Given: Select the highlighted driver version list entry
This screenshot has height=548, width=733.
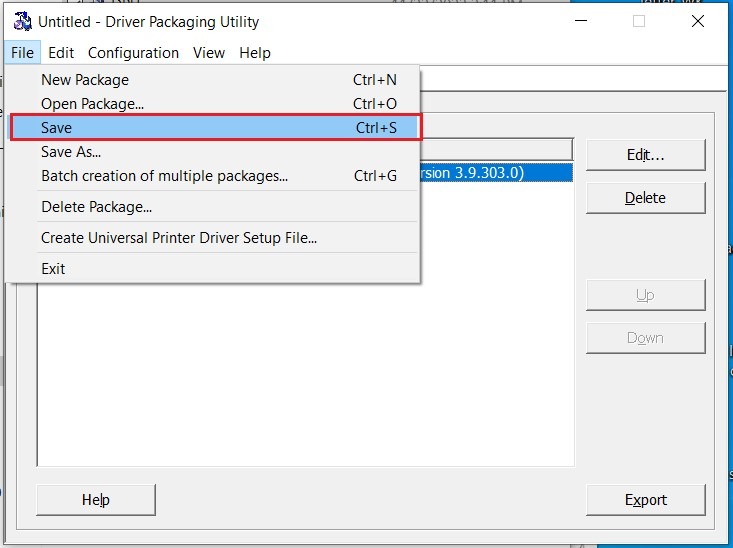Looking at the screenshot, I should [x=495, y=173].
